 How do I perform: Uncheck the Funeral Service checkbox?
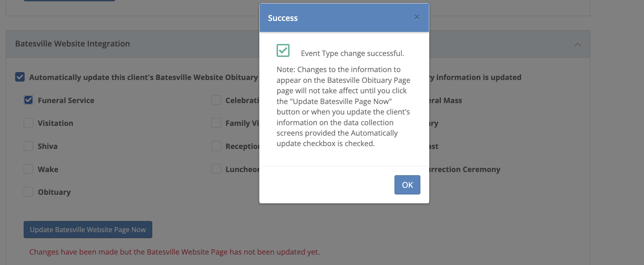[28, 100]
